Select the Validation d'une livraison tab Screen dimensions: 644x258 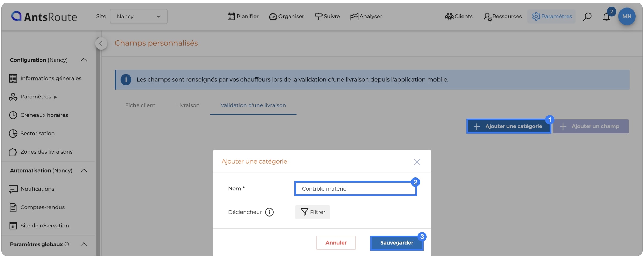click(253, 105)
